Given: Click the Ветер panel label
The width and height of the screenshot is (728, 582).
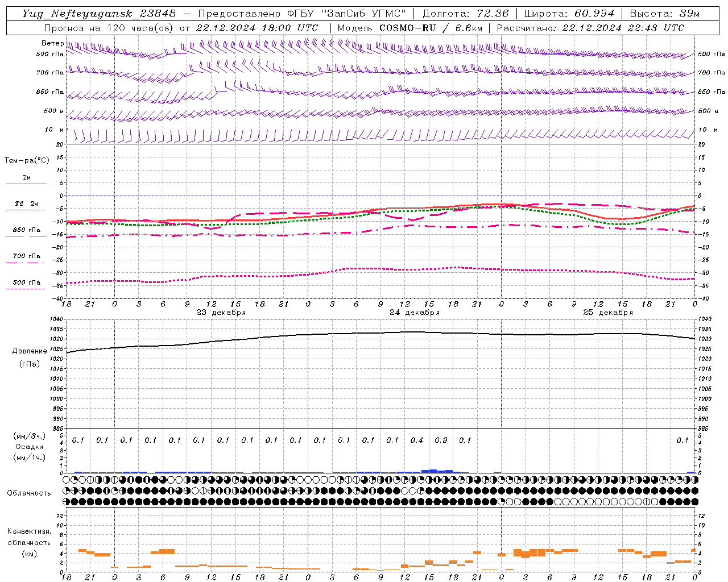Looking at the screenshot, I should [52, 43].
